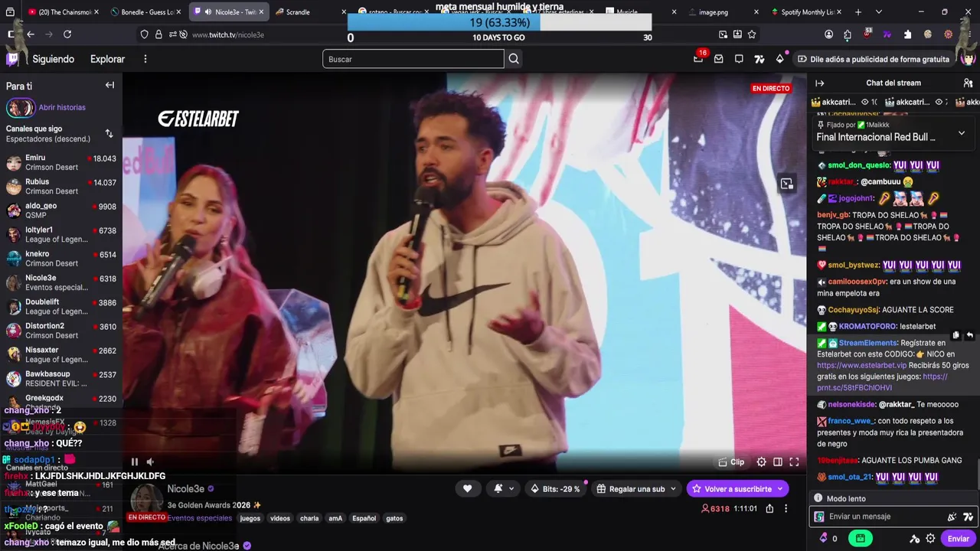The width and height of the screenshot is (980, 551).
Task: Open the Emiru channel in sidebar
Action: 61,162
